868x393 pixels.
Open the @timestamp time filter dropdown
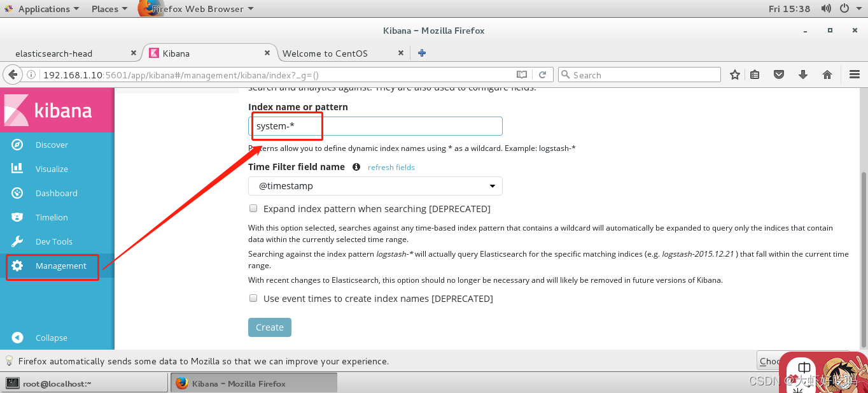(375, 186)
